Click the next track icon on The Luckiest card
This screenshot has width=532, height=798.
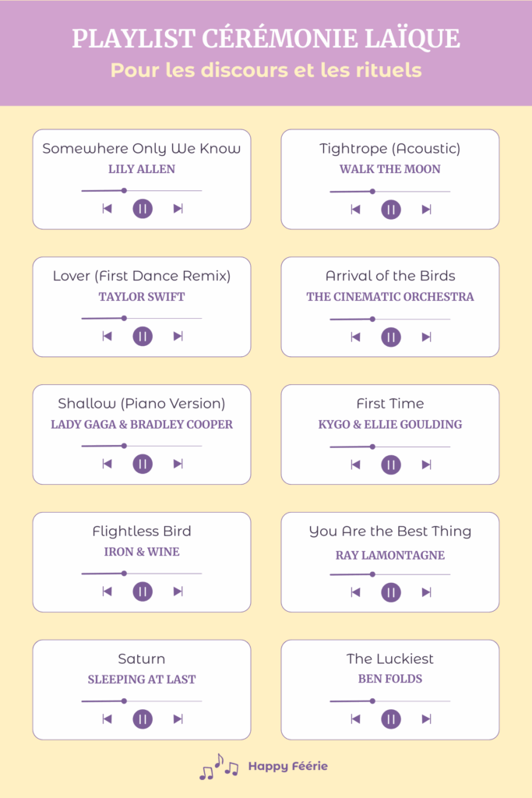pyautogui.click(x=427, y=719)
